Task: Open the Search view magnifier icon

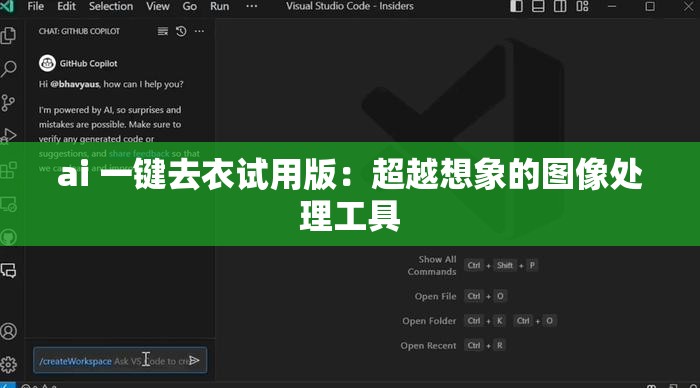Action: 8,69
